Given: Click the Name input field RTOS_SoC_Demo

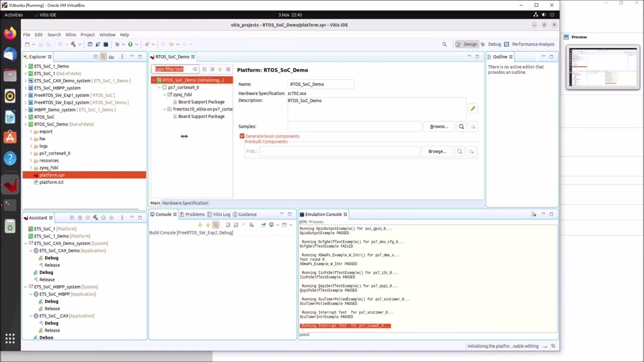Looking at the screenshot, I should pos(321,84).
